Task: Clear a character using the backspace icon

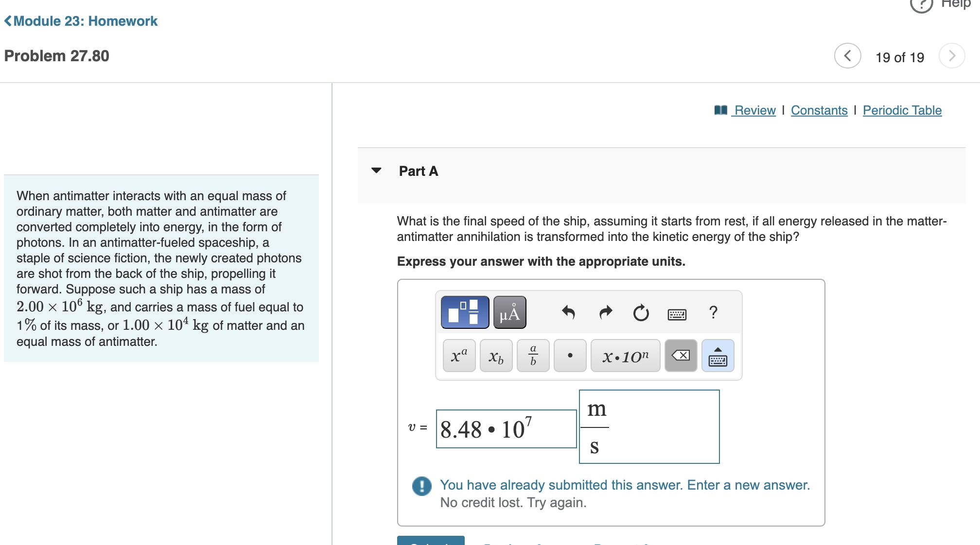Action: click(x=680, y=356)
